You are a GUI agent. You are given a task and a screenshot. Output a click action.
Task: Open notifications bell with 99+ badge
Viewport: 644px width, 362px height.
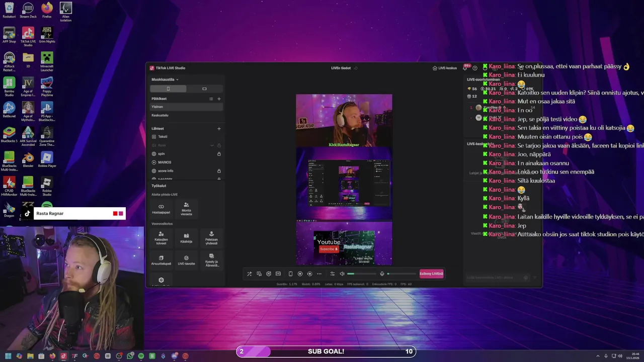[x=466, y=67]
